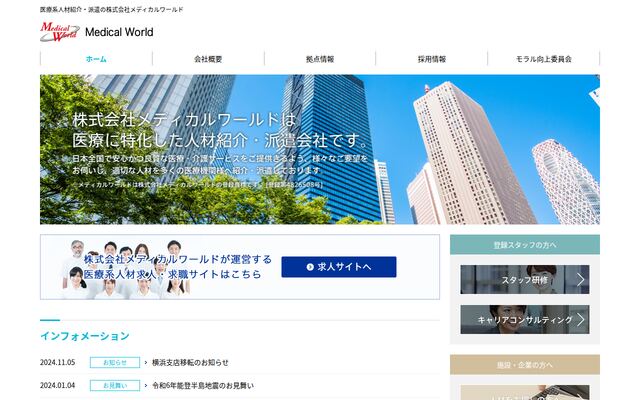Click the 求人サイトへ button

coord(339,267)
